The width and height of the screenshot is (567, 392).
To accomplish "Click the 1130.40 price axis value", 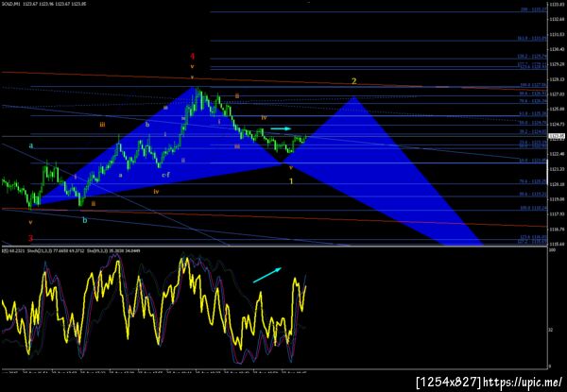I will [558, 49].
